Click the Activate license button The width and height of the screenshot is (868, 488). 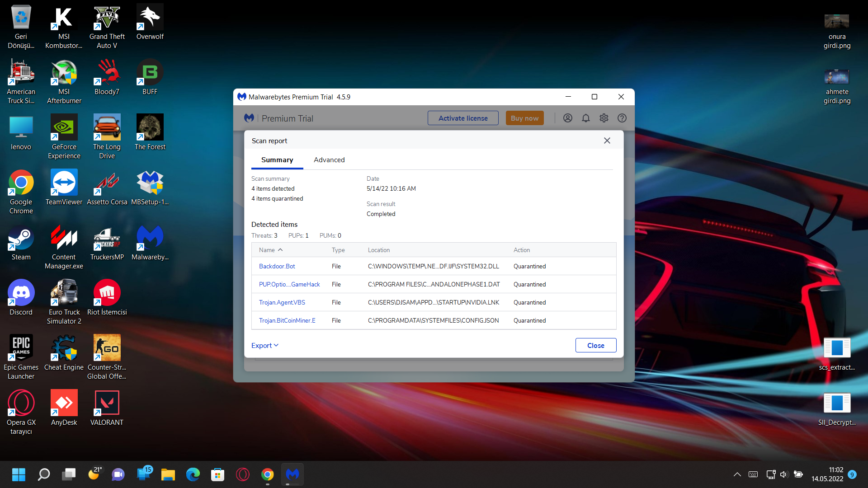coord(463,118)
